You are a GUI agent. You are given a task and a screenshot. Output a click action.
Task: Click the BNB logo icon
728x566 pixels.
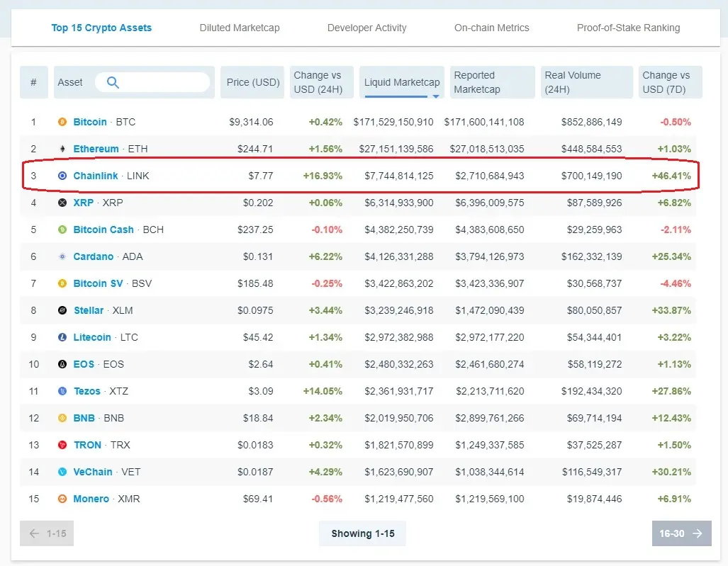[x=62, y=418]
